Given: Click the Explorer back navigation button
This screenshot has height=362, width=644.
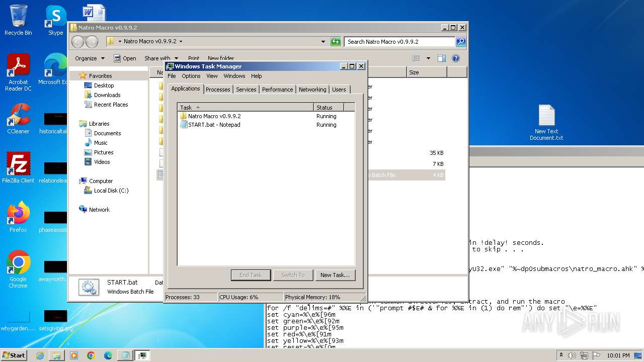Looking at the screenshot, I should click(77, 42).
